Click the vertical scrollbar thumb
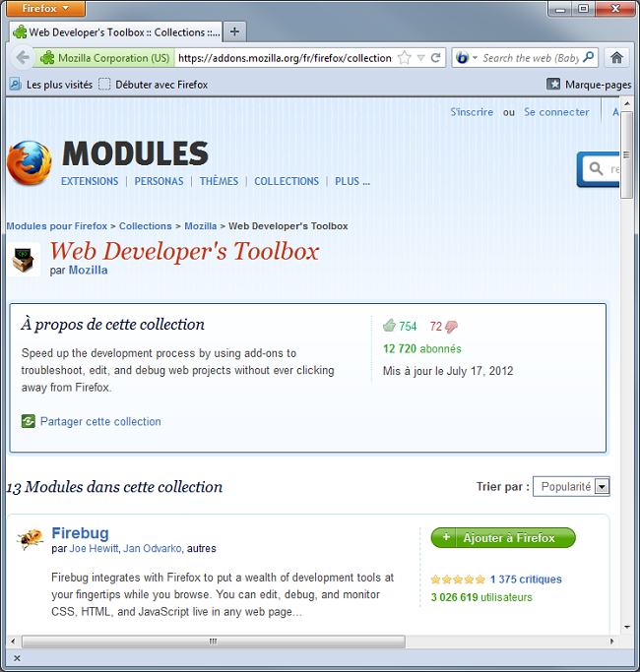This screenshot has width=640, height=672. [x=626, y=154]
